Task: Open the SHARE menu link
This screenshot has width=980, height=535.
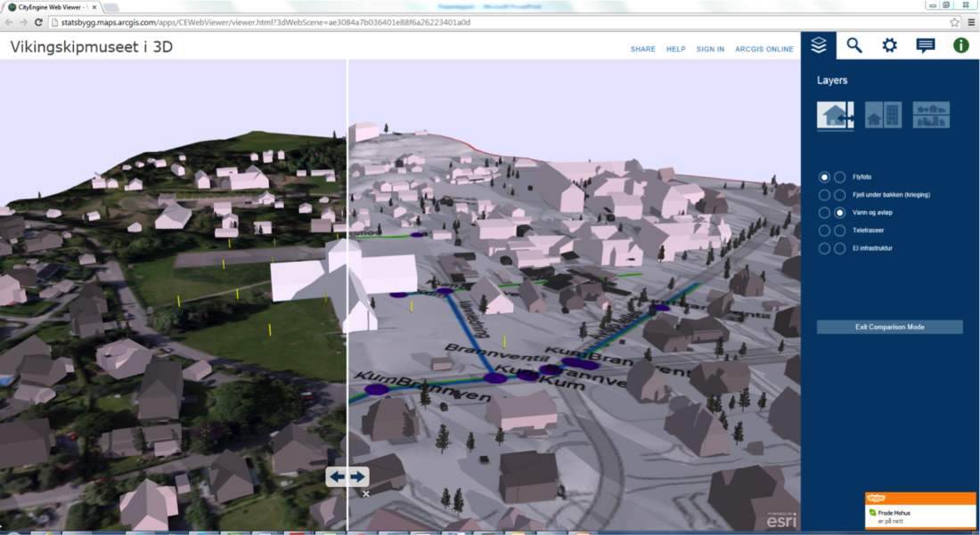Action: point(642,49)
